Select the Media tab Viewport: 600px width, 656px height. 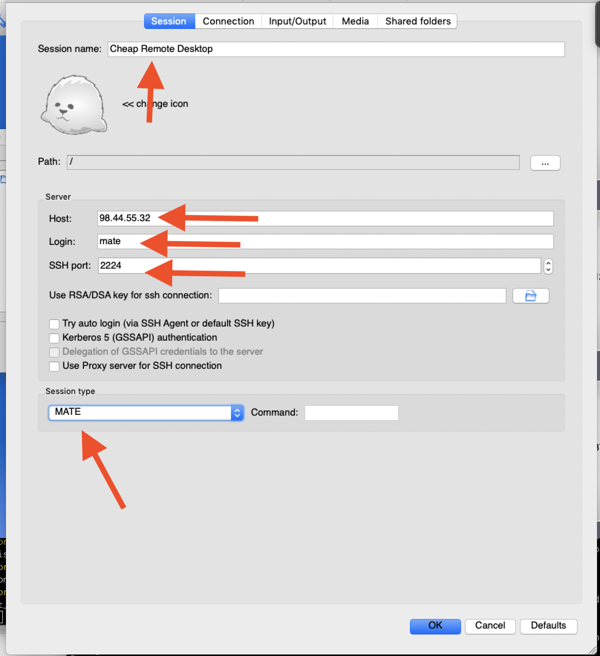(x=355, y=21)
